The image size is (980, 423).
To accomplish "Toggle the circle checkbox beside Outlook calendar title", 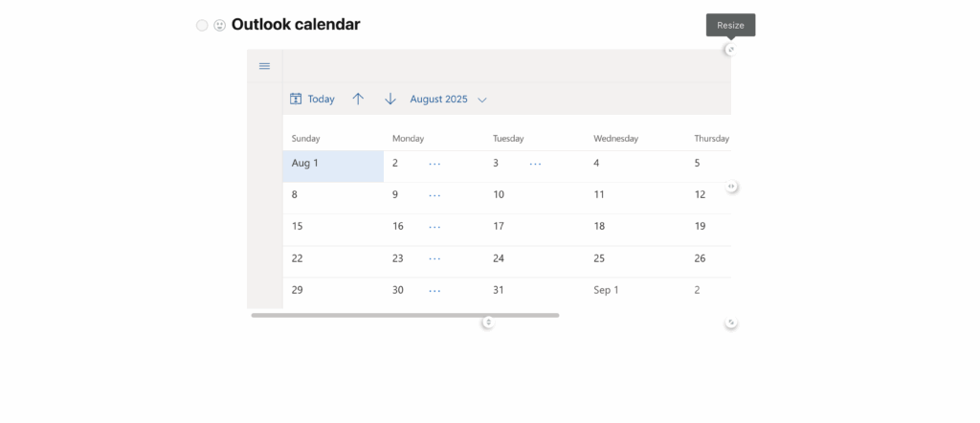I will click(202, 25).
